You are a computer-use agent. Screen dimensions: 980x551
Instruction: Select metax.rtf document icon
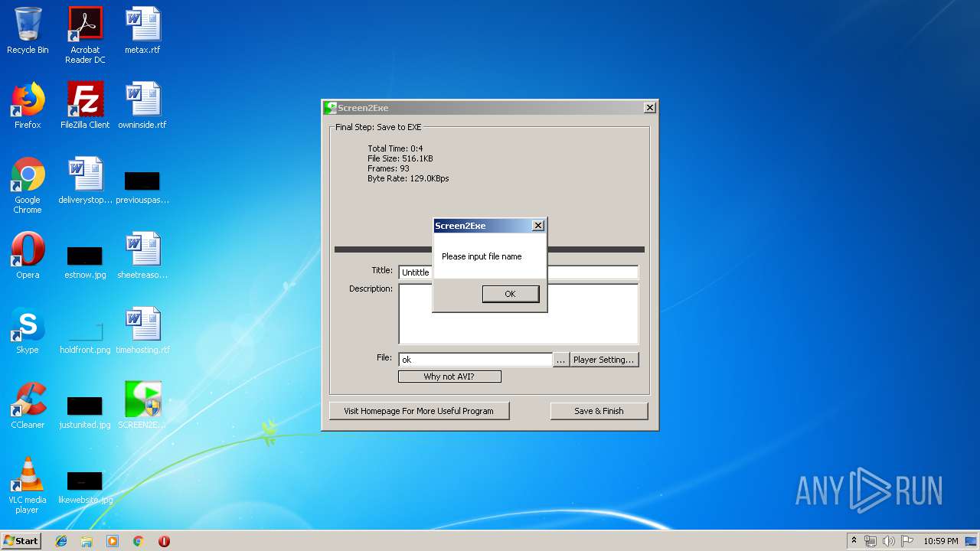coord(142,31)
